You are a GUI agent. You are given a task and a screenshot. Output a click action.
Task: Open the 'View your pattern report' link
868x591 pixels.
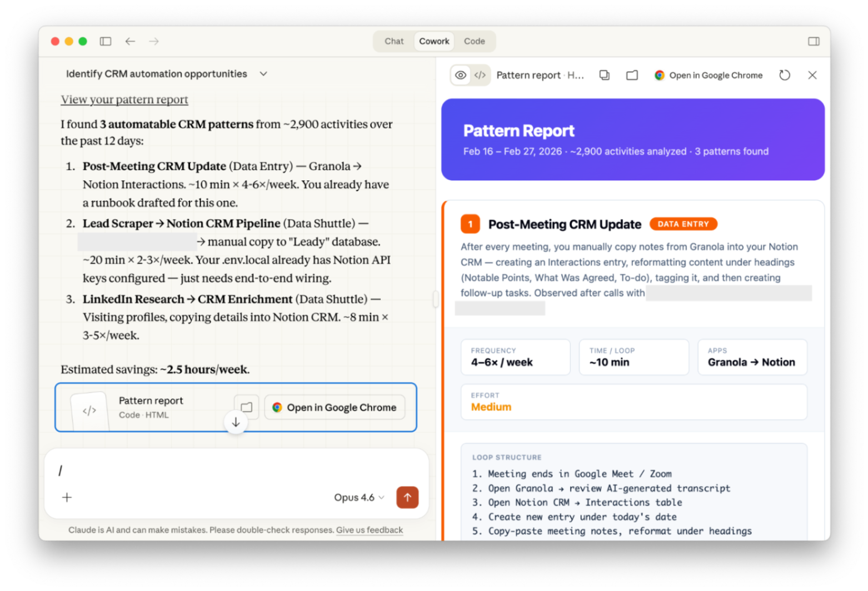tap(124, 99)
